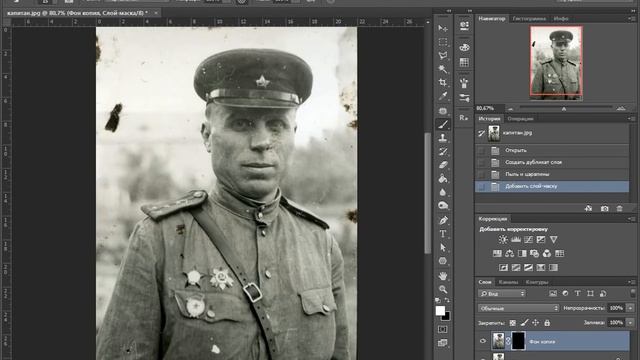Add Levels adjustment icon
The height and width of the screenshot is (360, 640).
point(516,240)
